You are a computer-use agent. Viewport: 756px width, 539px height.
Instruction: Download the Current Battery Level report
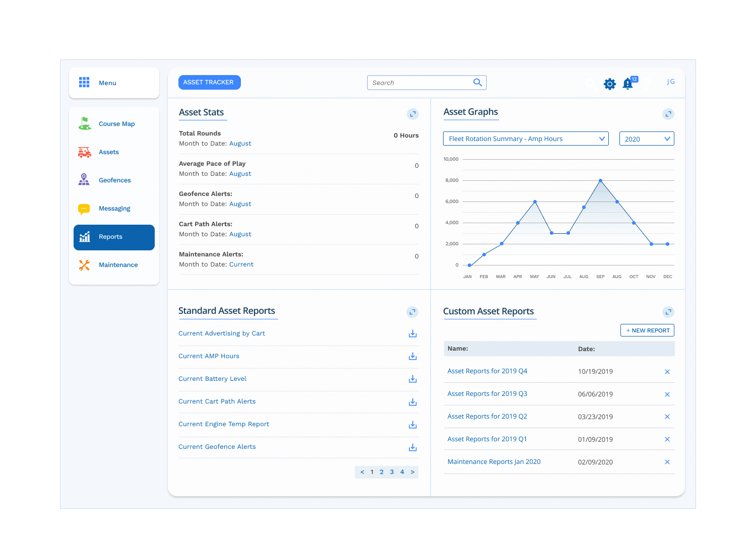click(x=412, y=379)
